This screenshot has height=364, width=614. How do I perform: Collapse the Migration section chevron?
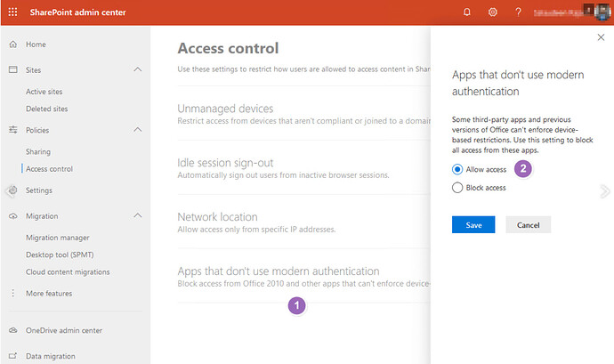point(137,215)
